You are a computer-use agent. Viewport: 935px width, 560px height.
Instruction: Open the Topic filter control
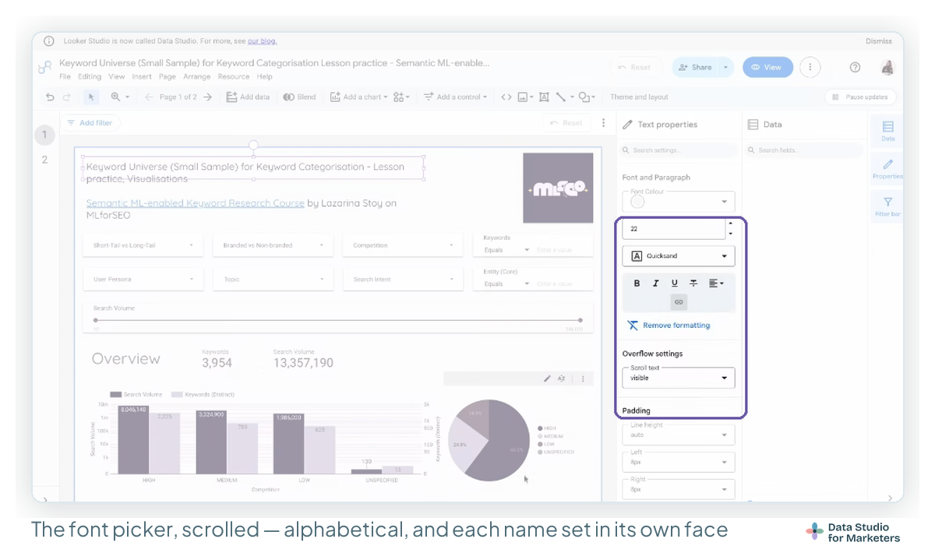[272, 279]
